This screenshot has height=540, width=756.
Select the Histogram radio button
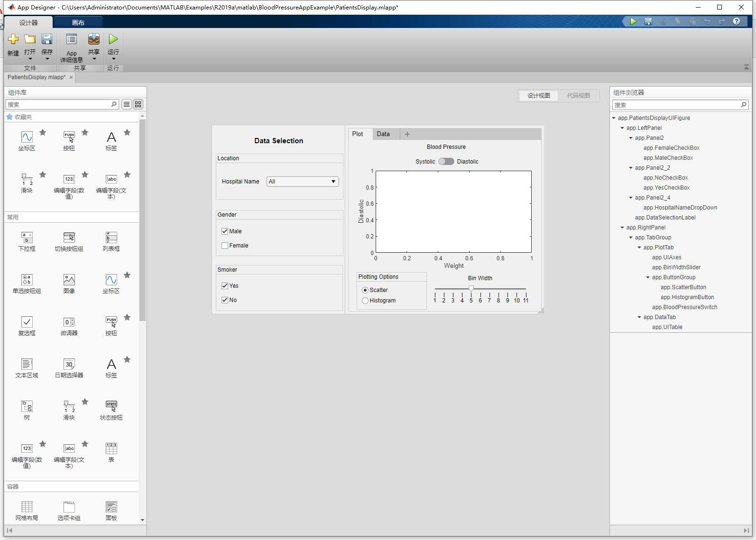[x=365, y=301]
